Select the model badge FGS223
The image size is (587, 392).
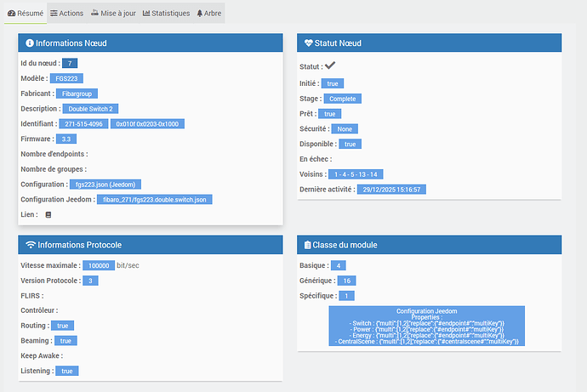click(66, 78)
